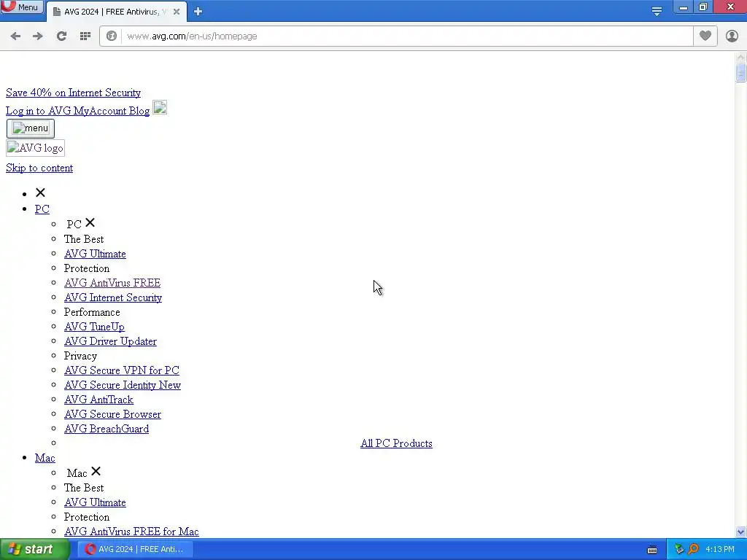
Task: Open the PC navigation link
Action: 42,209
